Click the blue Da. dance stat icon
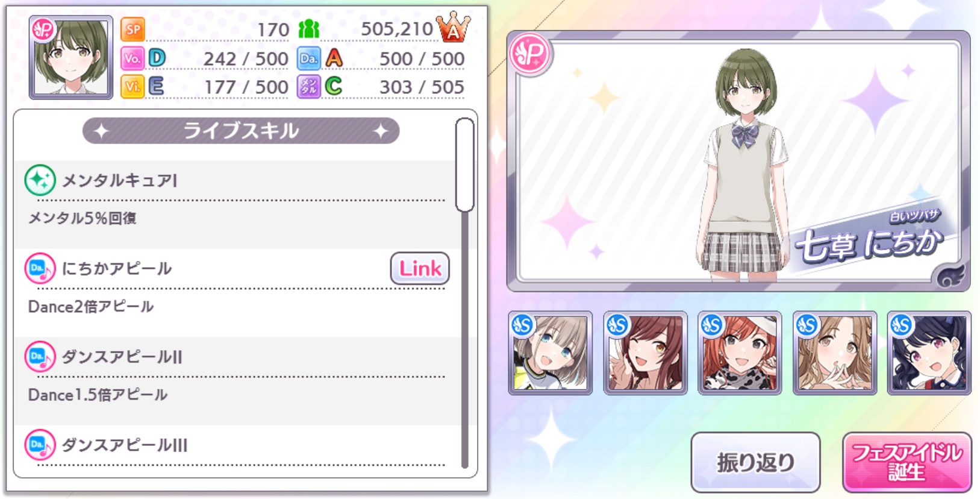Viewport: 980px width, 499px height. click(x=308, y=58)
